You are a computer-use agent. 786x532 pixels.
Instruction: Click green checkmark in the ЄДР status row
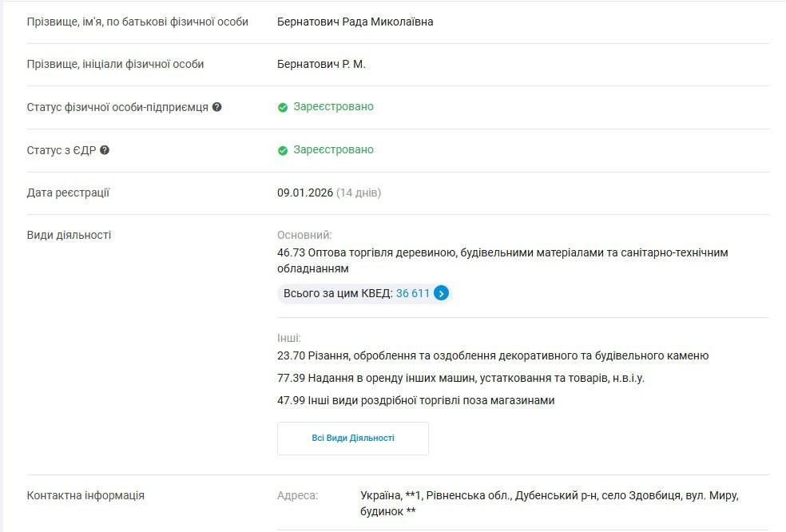click(282, 150)
